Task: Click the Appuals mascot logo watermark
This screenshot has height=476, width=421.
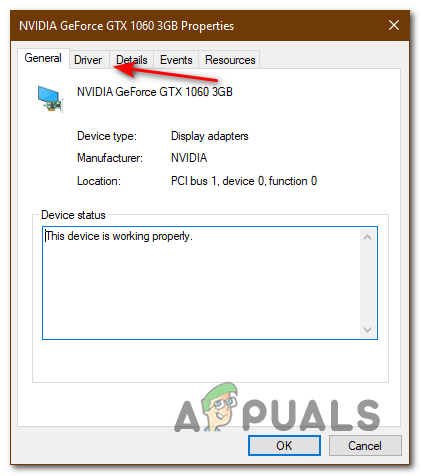Action: 220,407
